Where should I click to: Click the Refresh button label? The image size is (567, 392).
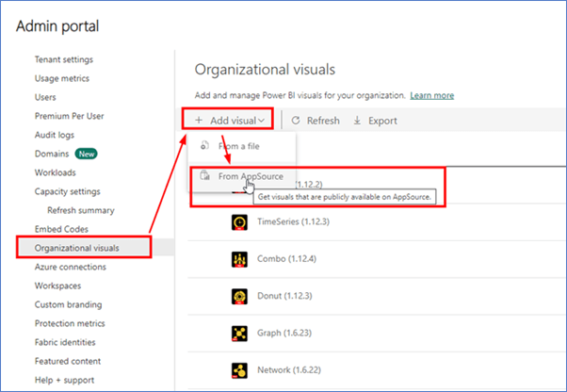323,121
